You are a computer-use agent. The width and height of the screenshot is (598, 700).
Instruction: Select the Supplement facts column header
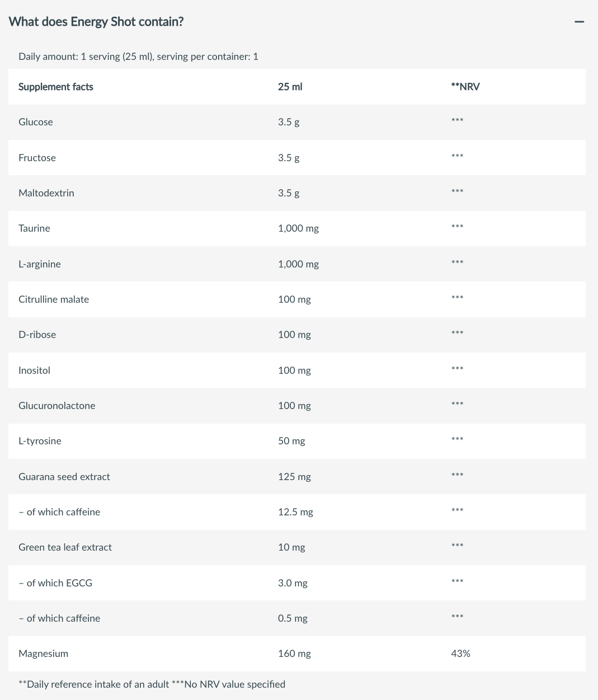pyautogui.click(x=56, y=87)
